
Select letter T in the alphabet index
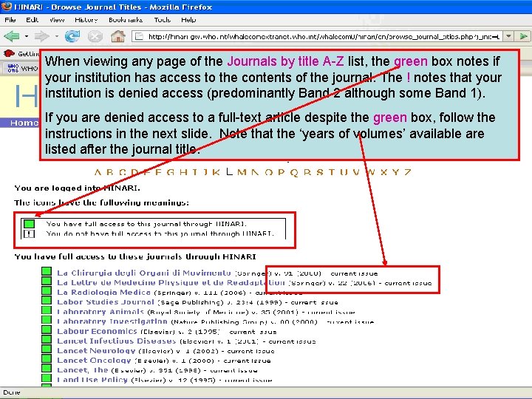point(331,172)
